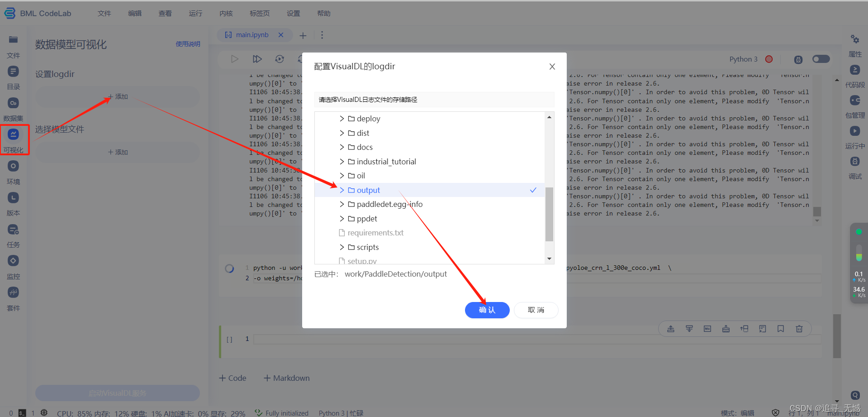The height and width of the screenshot is (417, 868).
Task: Open the 文件 menu
Action: point(104,13)
